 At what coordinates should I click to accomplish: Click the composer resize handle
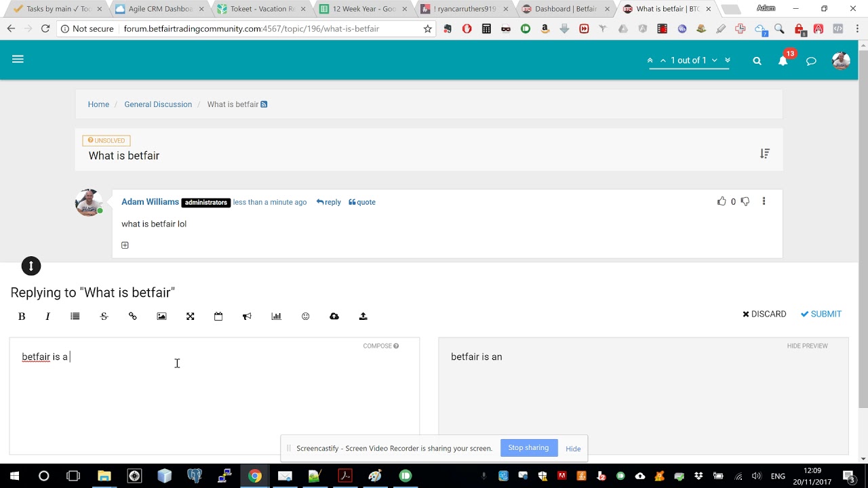tap(31, 266)
